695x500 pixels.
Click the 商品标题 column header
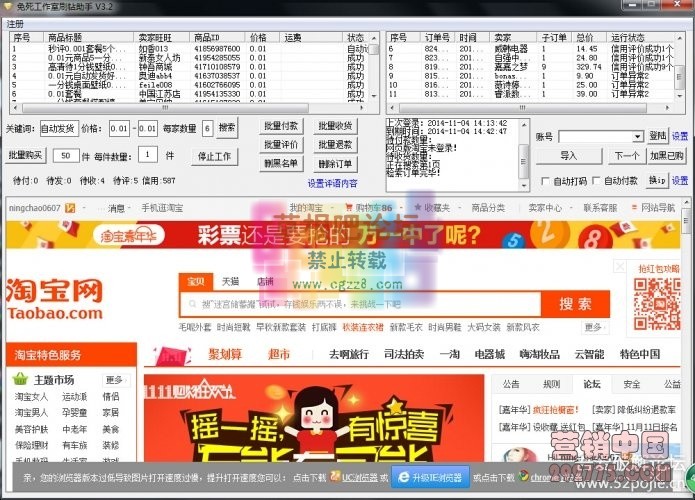pyautogui.click(x=88, y=37)
